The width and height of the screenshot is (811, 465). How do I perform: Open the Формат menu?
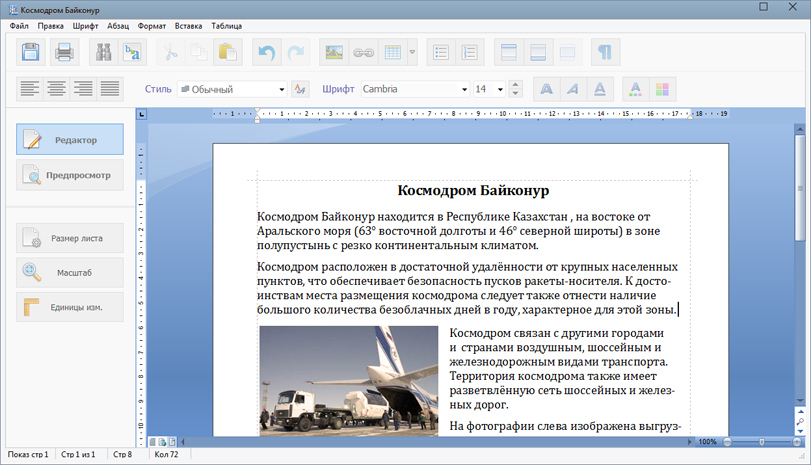pyautogui.click(x=152, y=26)
